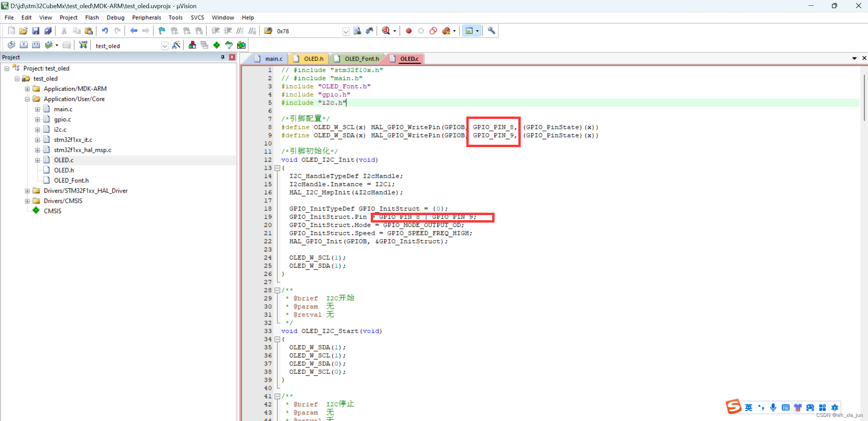Open Options for Target wand icon
868x421 pixels.
(x=177, y=45)
